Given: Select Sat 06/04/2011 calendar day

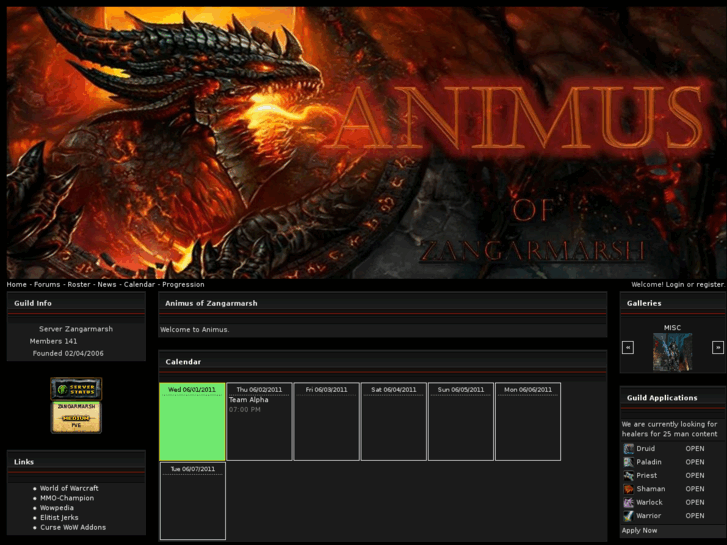Looking at the screenshot, I should click(394, 421).
